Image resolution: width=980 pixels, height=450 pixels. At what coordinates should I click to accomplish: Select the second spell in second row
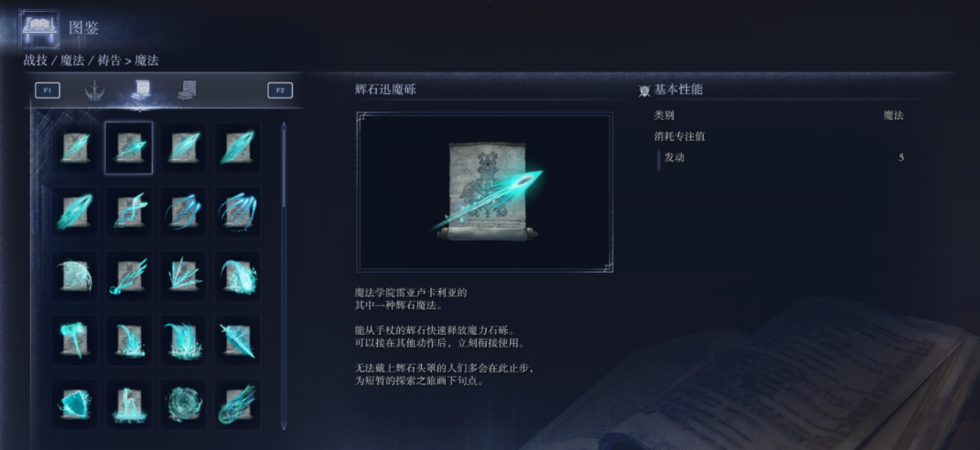tap(129, 212)
